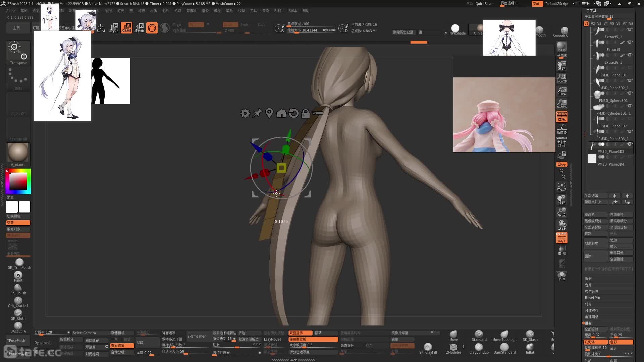Collapse the 投射 (Project) section

pyautogui.click(x=588, y=323)
